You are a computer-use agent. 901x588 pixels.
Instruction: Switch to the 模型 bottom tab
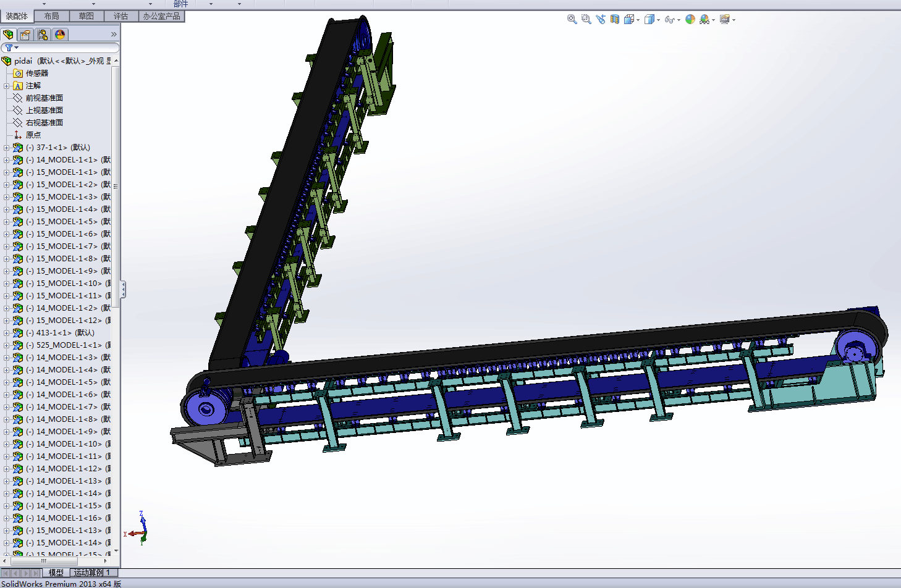coord(56,573)
